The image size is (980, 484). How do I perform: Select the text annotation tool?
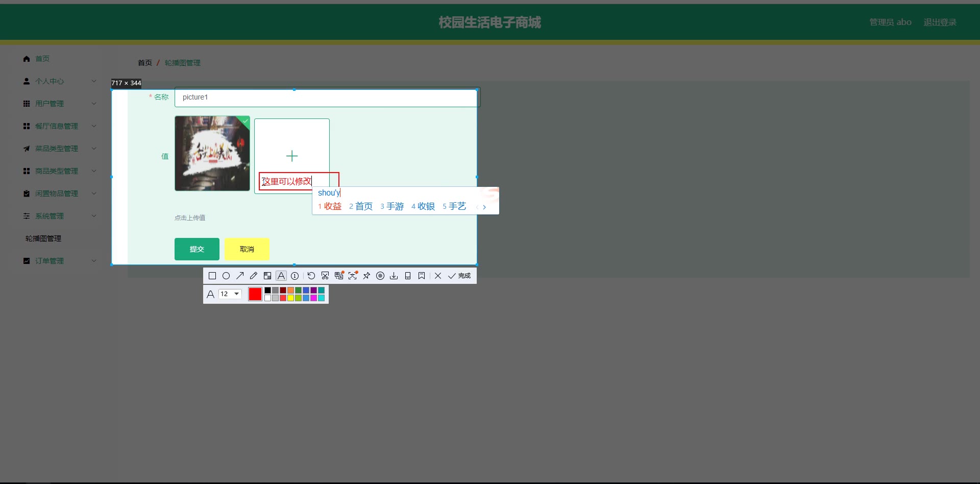click(281, 276)
